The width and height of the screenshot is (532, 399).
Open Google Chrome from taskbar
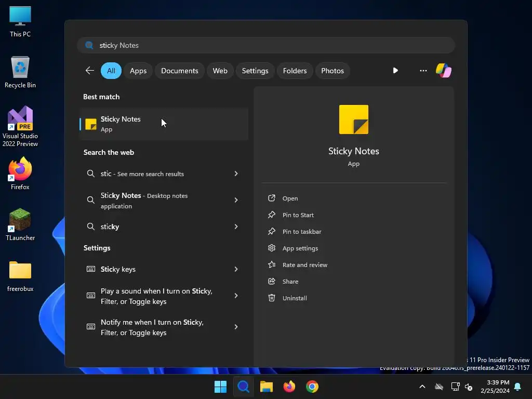(x=312, y=387)
